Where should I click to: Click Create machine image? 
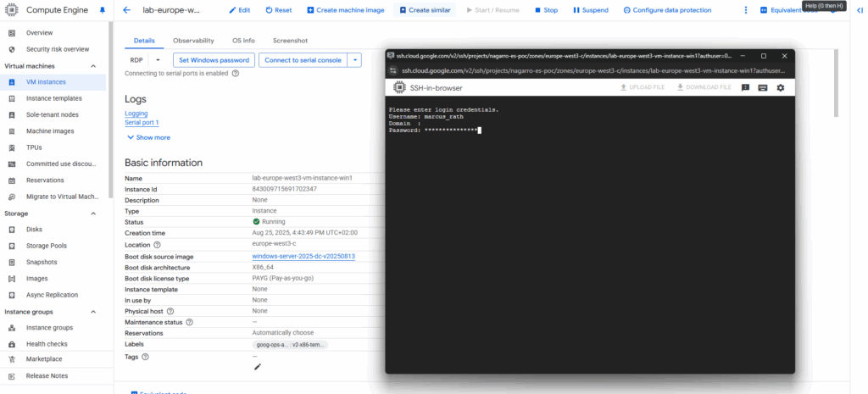point(346,10)
